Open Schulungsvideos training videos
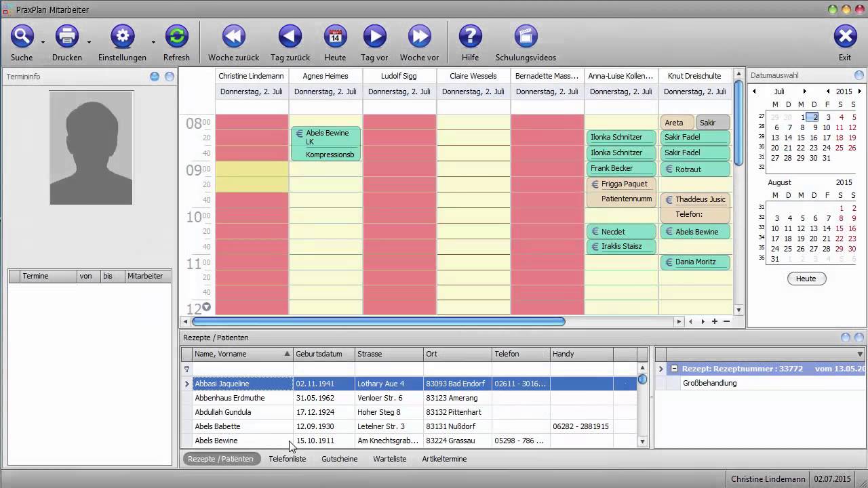 point(526,37)
